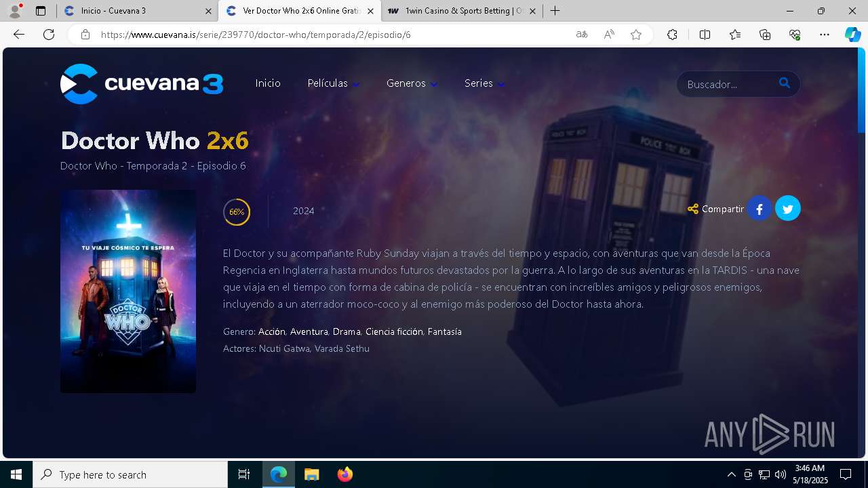Open Copilot sidebar icon
The image size is (868, 488).
[x=852, y=35]
